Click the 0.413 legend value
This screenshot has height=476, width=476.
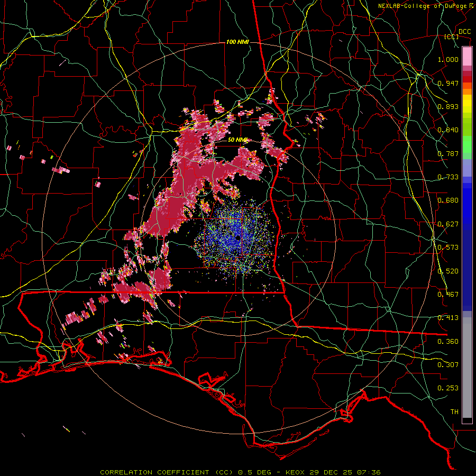[x=448, y=318]
